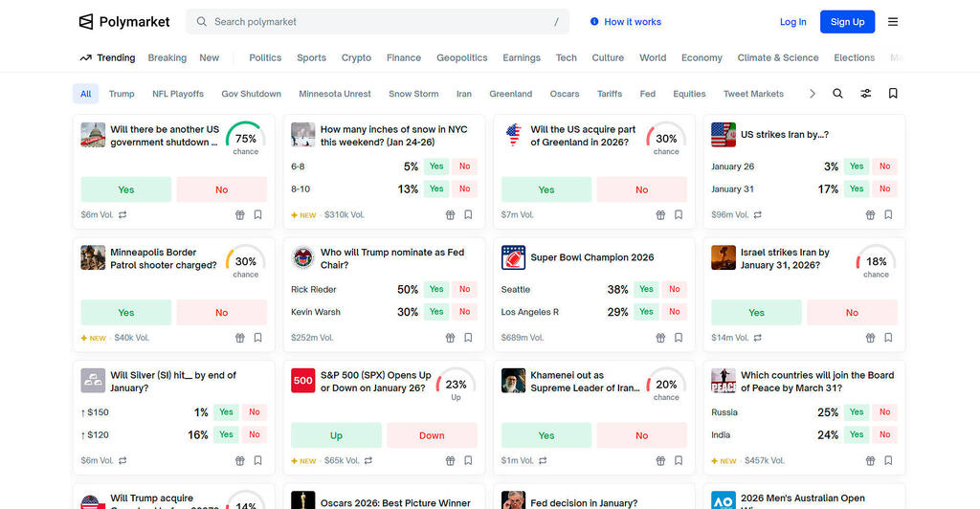The width and height of the screenshot is (980, 509).
Task: Bookmark the US government shutdown market
Action: coord(257,215)
